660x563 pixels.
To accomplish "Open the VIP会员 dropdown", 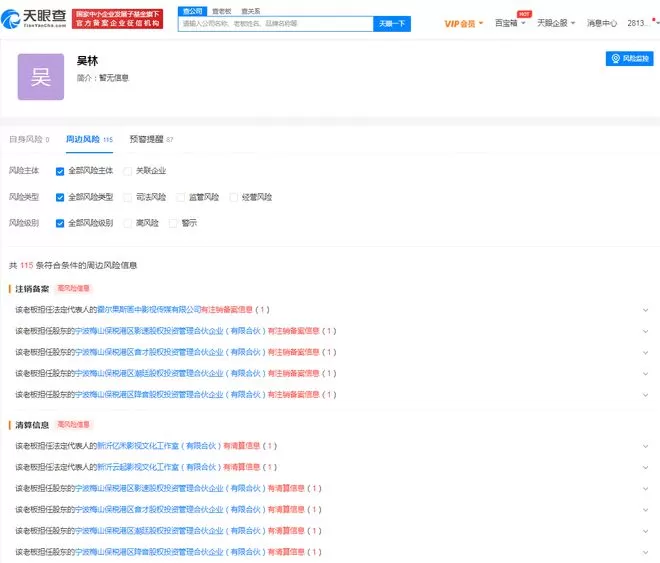I will point(463,24).
